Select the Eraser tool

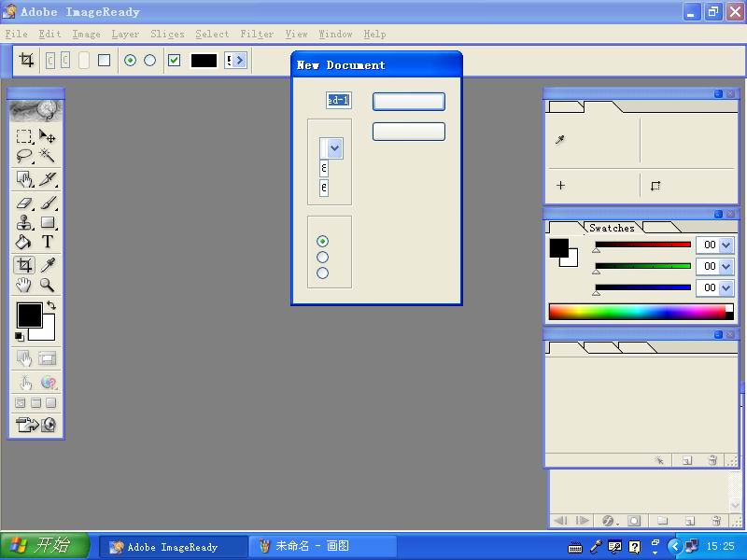24,203
